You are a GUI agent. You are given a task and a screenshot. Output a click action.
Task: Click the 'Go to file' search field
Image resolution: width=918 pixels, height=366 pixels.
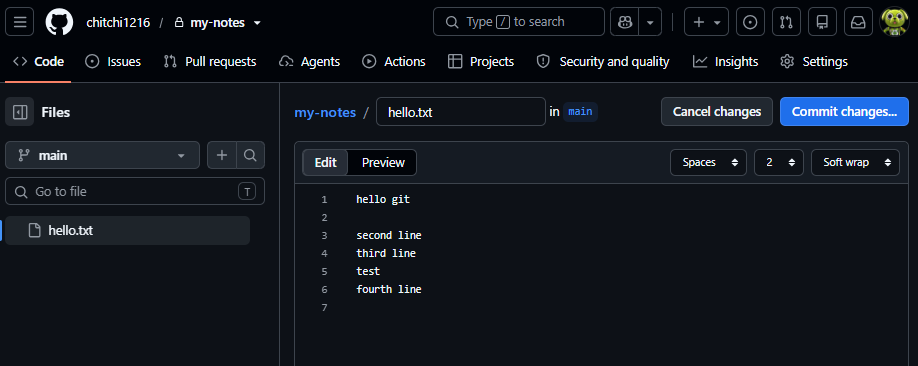[x=135, y=191]
